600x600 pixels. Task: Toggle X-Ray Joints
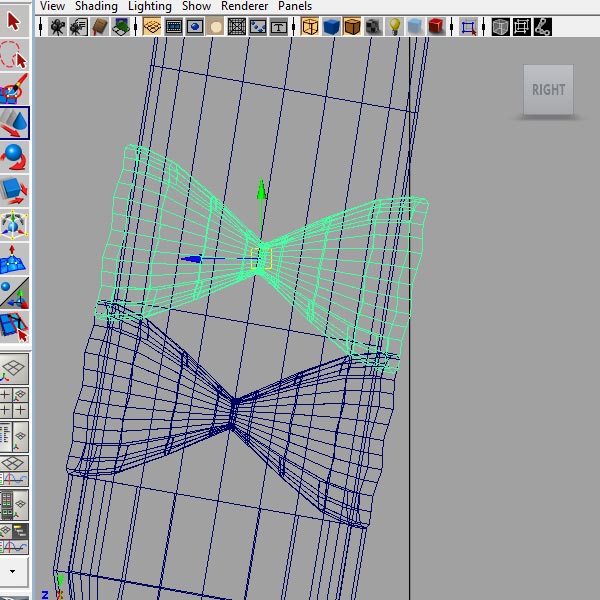click(x=543, y=27)
